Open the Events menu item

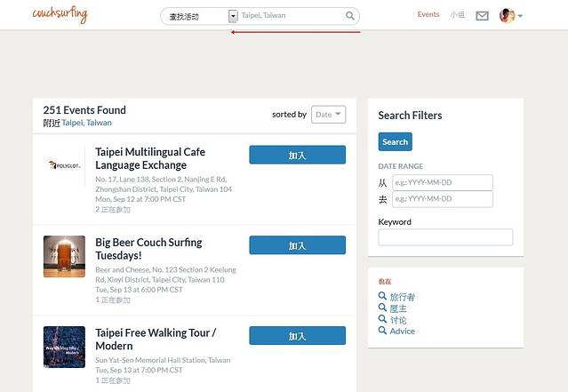coord(428,15)
